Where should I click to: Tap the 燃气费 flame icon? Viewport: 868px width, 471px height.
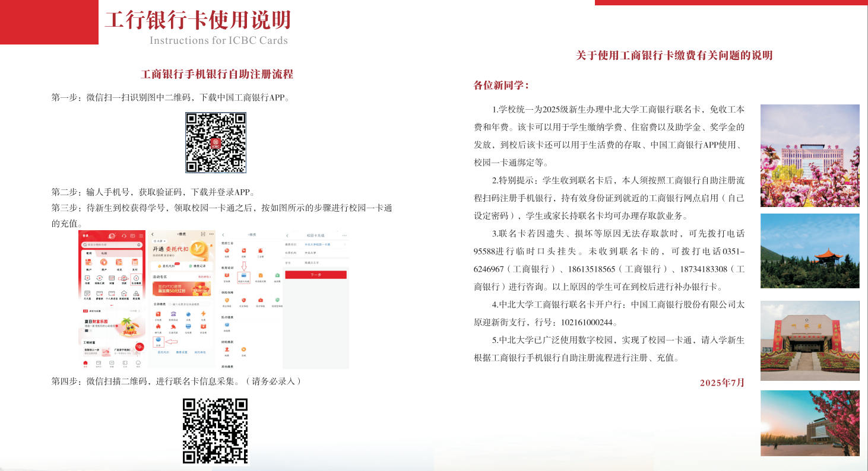point(159,326)
